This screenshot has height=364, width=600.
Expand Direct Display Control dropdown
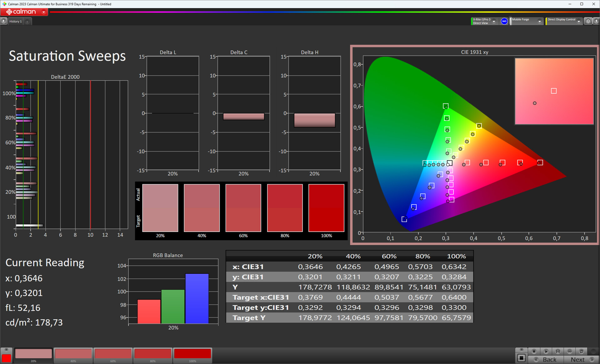579,21
